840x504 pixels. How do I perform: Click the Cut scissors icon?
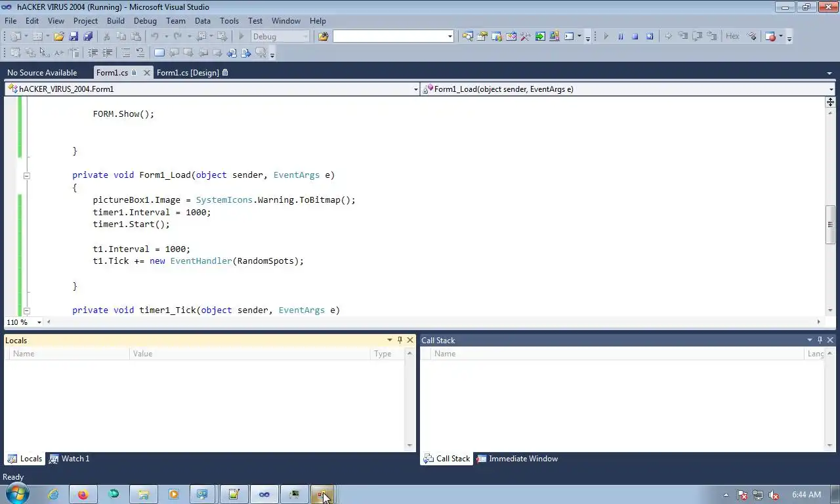[x=106, y=37]
